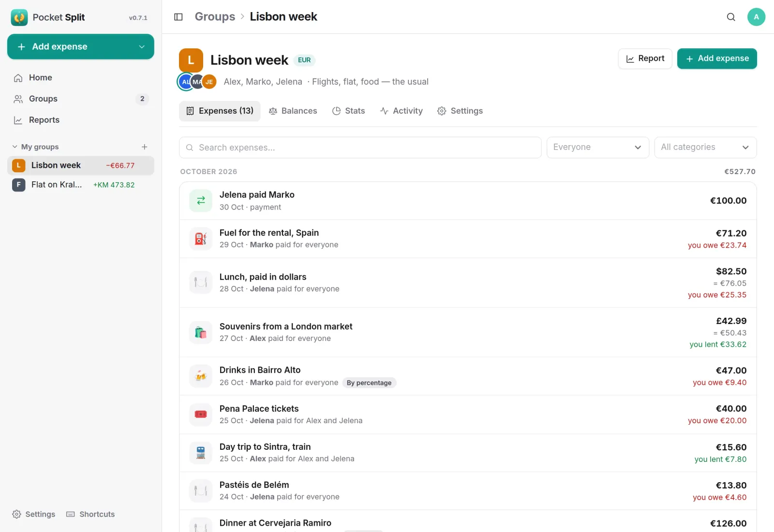
Task: Open the All categories dropdown
Action: [705, 148]
